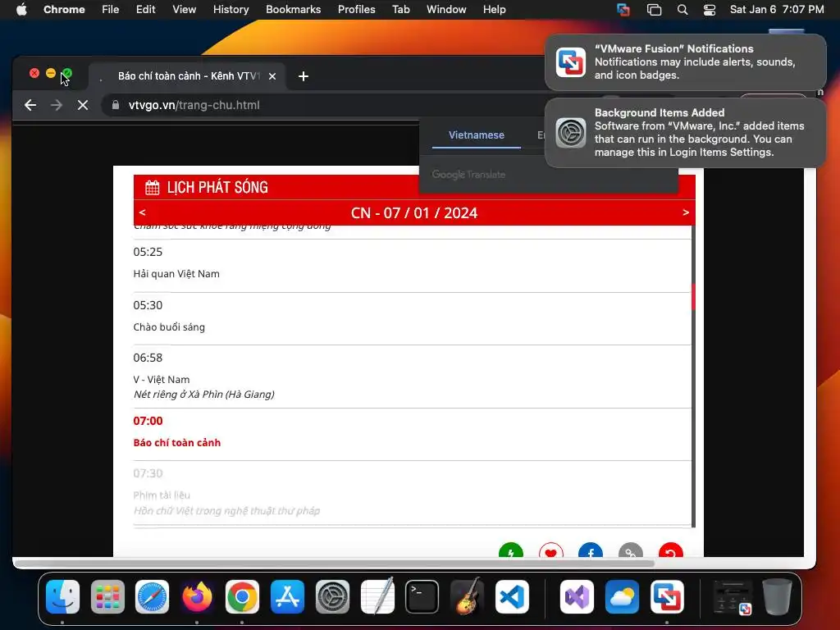Open the minimized window thumbnail in the Dock
The image size is (840, 630).
(732, 596)
